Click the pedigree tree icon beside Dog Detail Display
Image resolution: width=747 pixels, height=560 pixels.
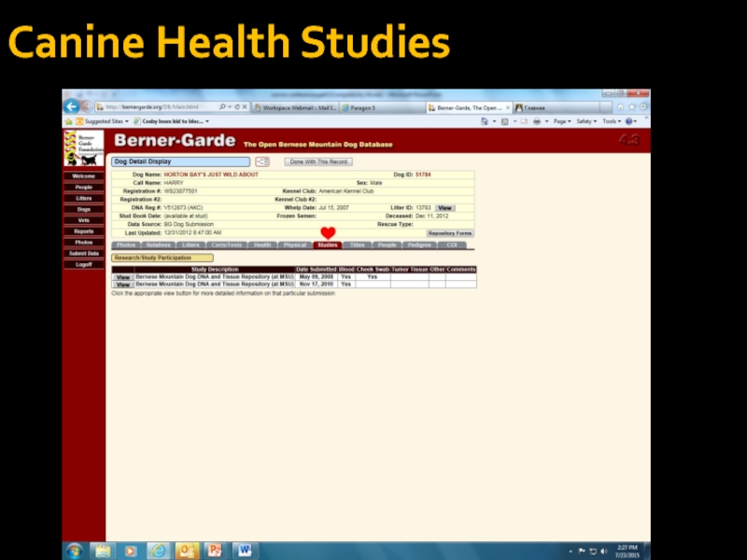click(262, 161)
